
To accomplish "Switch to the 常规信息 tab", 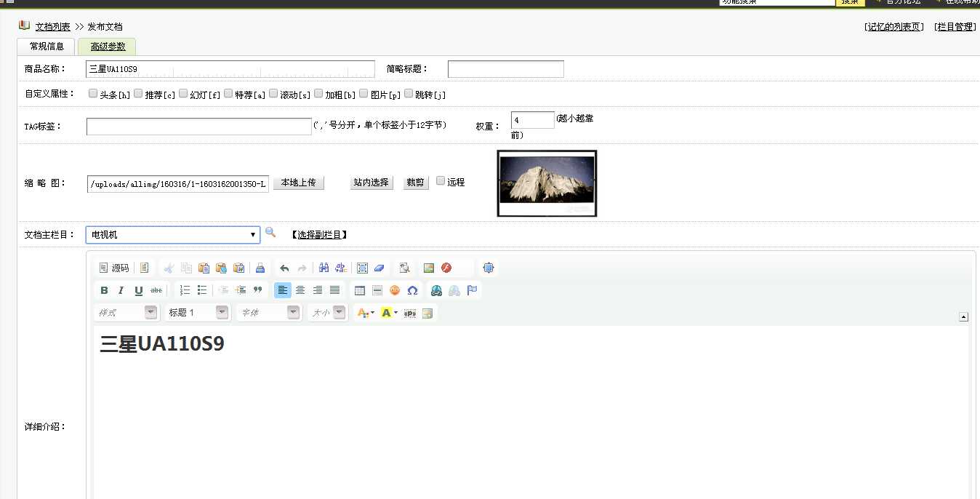I will (47, 47).
